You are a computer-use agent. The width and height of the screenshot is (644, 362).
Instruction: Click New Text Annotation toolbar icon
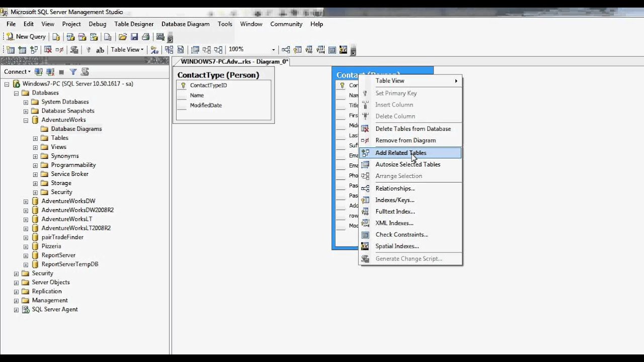(100, 50)
